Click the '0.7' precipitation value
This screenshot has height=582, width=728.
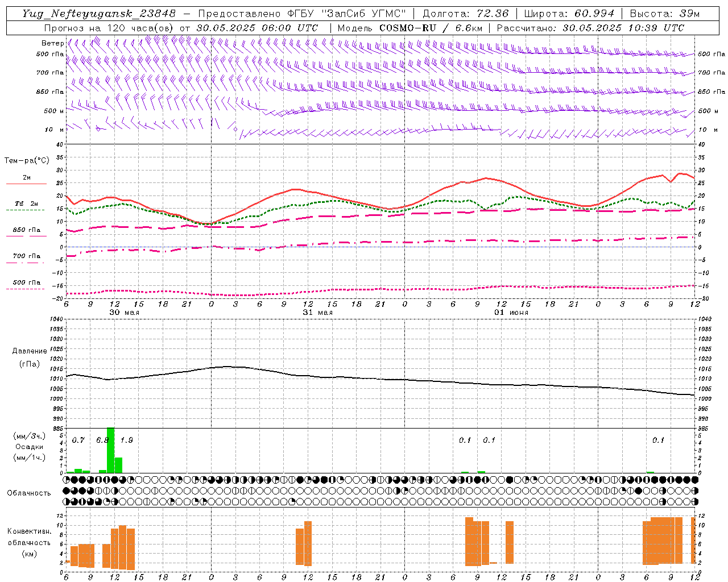pyautogui.click(x=78, y=440)
